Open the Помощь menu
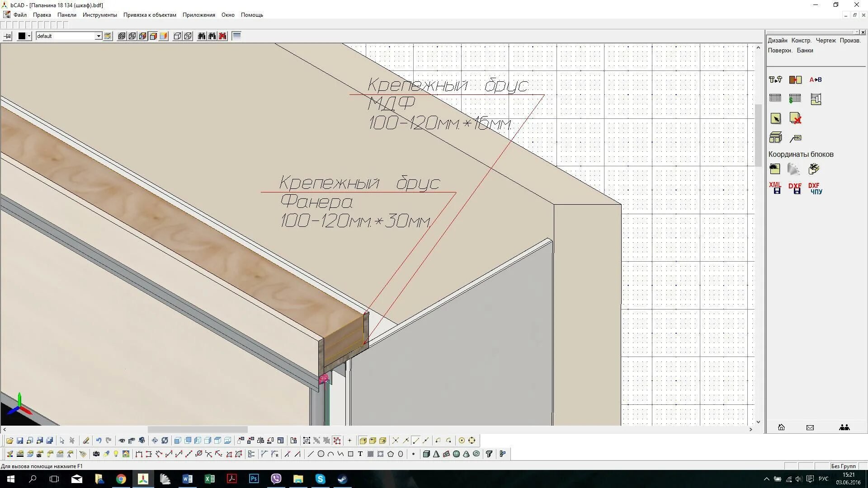 (x=252, y=15)
